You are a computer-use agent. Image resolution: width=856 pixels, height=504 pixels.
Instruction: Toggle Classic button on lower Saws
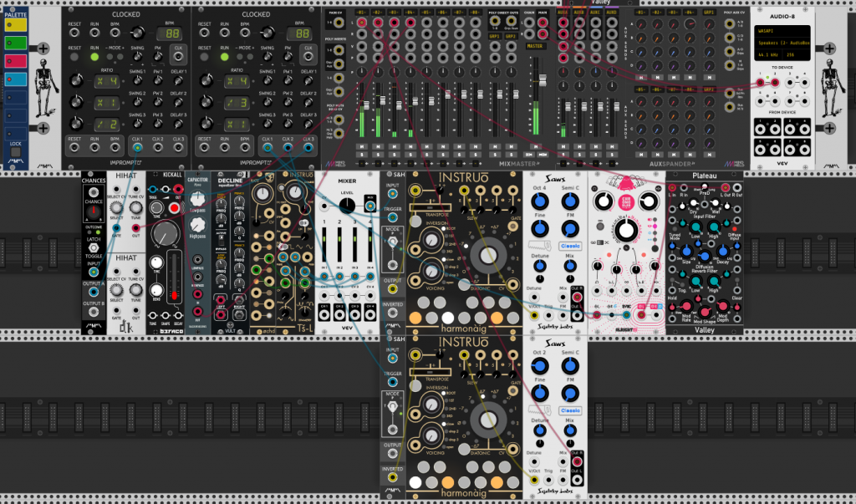point(570,410)
